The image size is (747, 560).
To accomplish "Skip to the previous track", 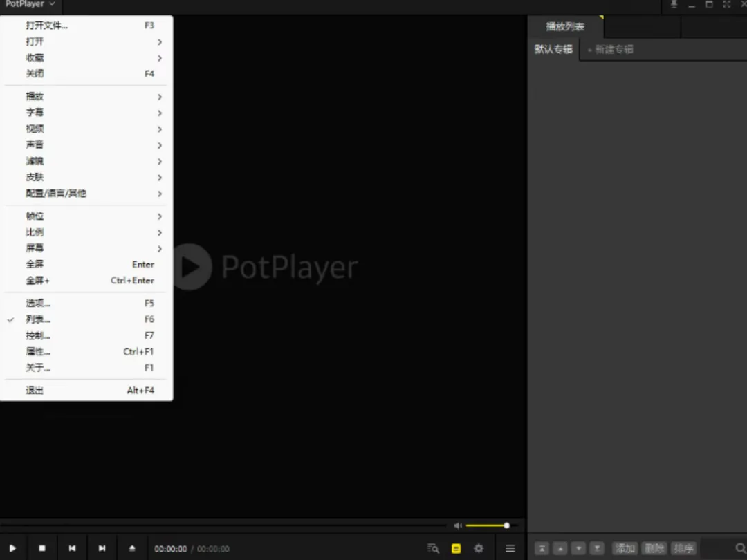I will (x=72, y=548).
